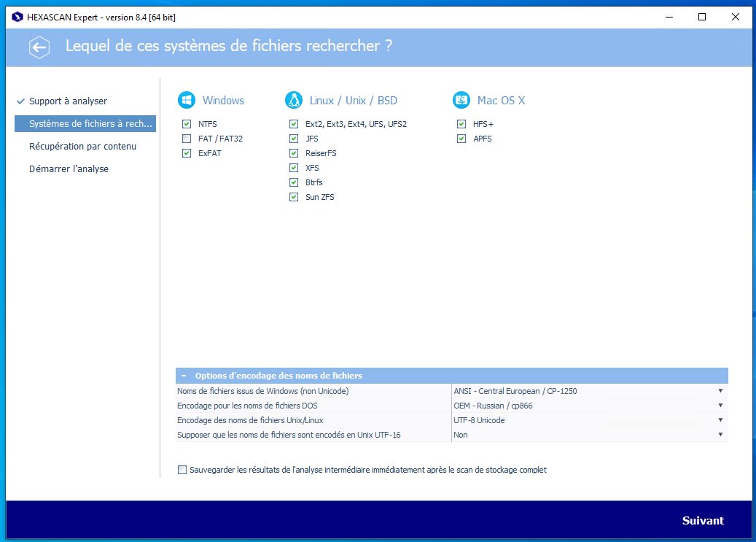Click the 'Encodage des noms de fichiers Unix/Linux' label
Image resolution: width=756 pixels, height=542 pixels.
tap(250, 420)
